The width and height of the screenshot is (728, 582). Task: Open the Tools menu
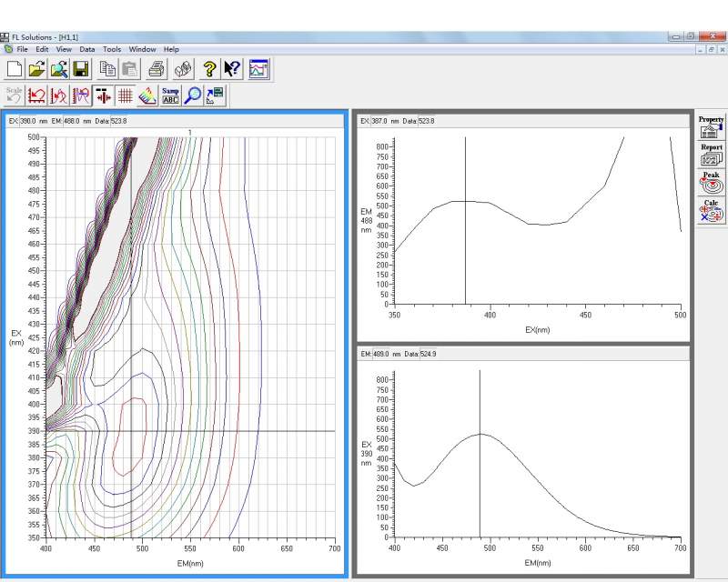[112, 49]
